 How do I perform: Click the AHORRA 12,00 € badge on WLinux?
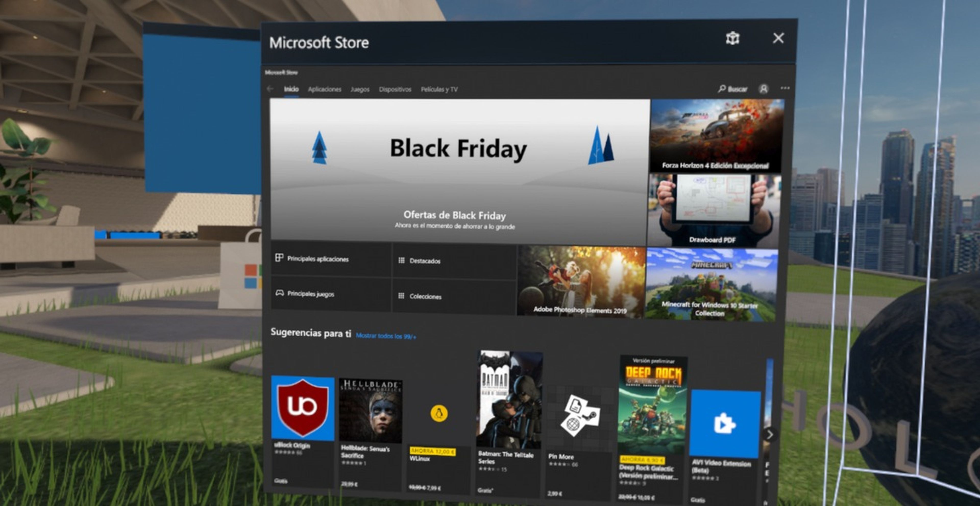coord(432,451)
